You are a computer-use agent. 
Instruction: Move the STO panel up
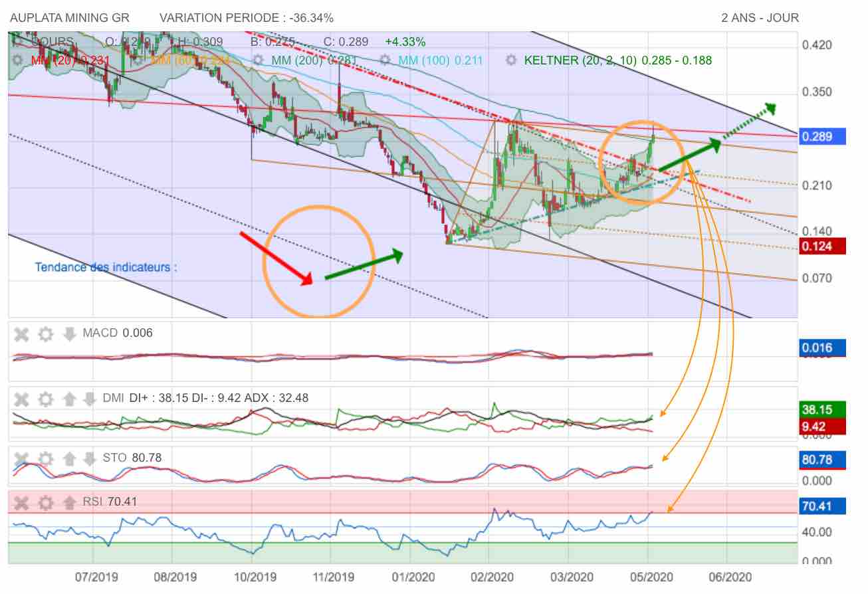point(69,458)
